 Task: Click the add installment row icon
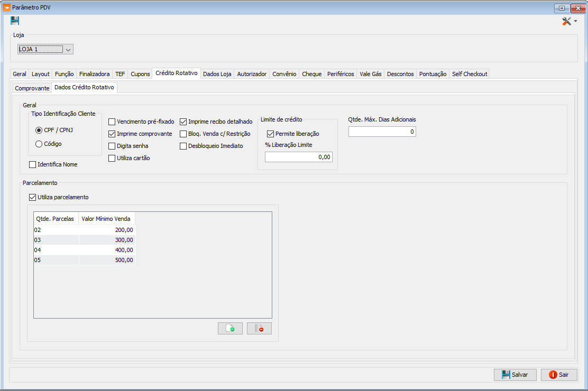pos(230,329)
